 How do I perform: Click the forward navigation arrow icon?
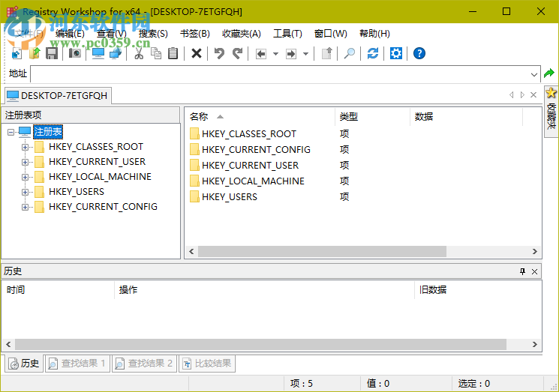click(x=291, y=54)
